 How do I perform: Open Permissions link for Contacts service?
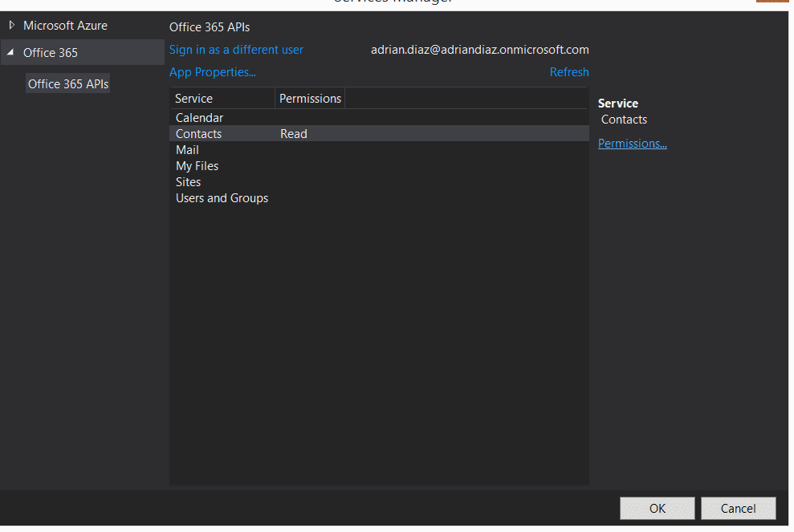point(632,144)
